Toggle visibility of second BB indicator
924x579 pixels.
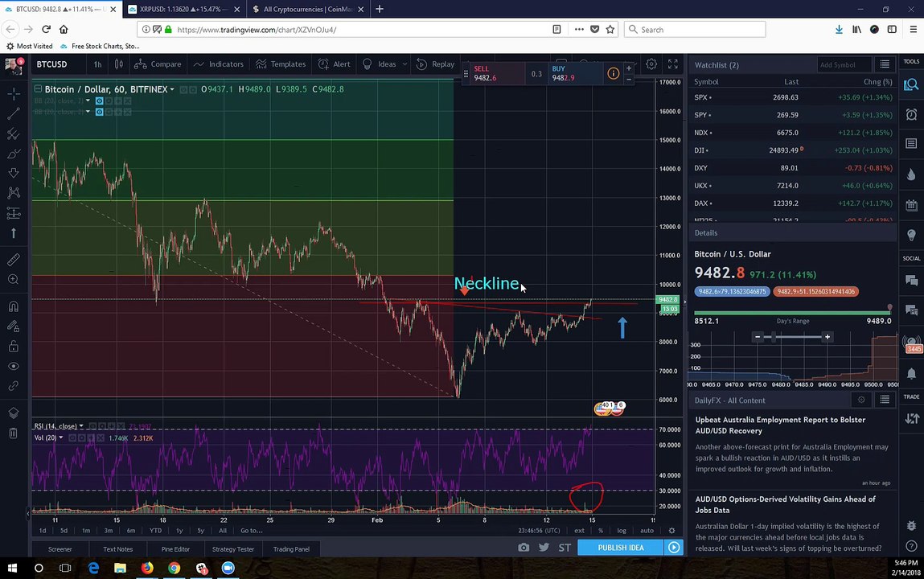(99, 111)
